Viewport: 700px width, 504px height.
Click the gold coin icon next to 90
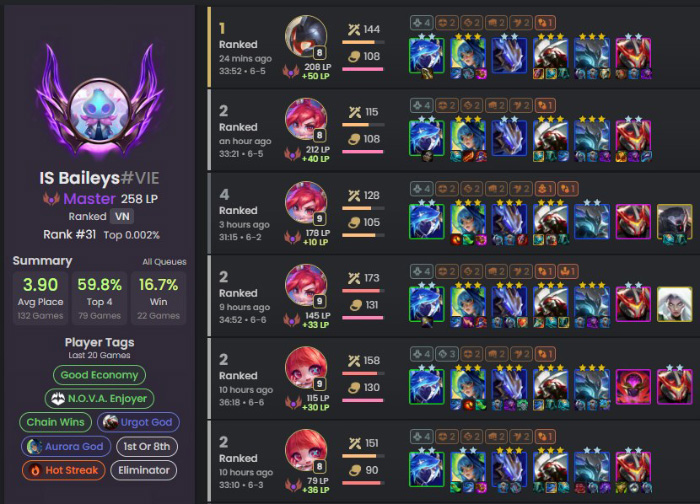(x=354, y=471)
